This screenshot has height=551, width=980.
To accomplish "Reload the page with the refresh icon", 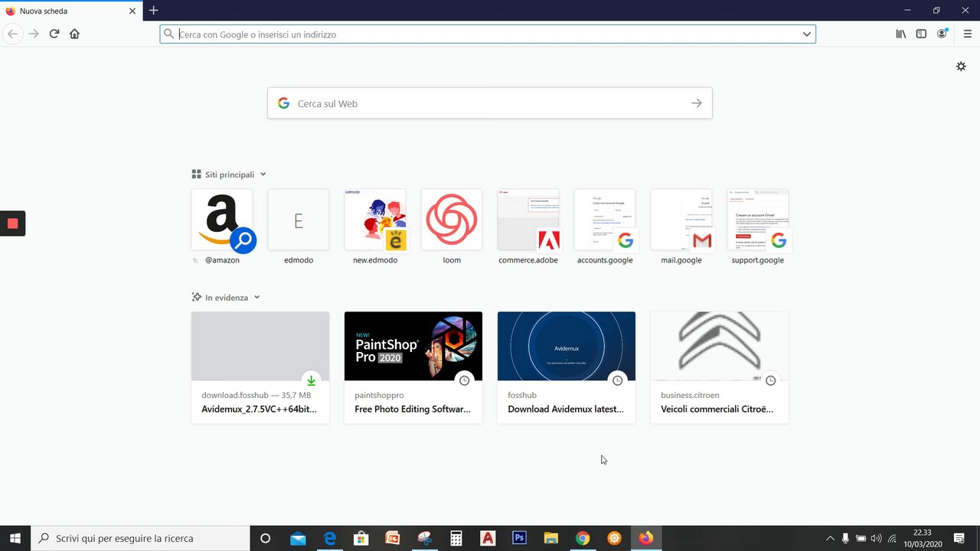I will pos(54,34).
